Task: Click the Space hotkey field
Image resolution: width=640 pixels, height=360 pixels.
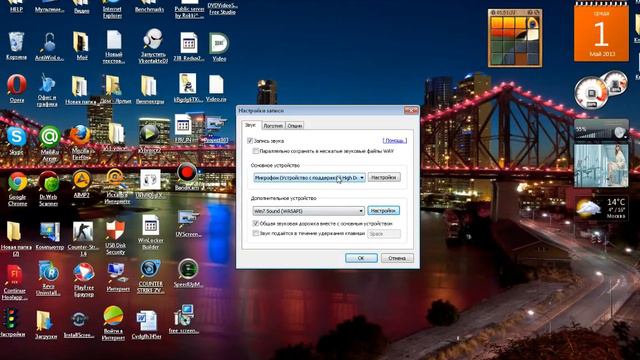Action: [384, 234]
